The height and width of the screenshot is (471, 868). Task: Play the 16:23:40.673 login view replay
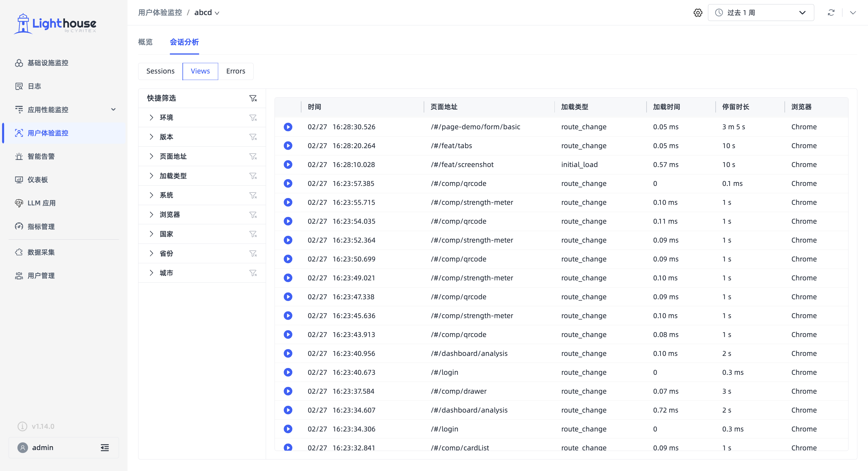coord(288,372)
